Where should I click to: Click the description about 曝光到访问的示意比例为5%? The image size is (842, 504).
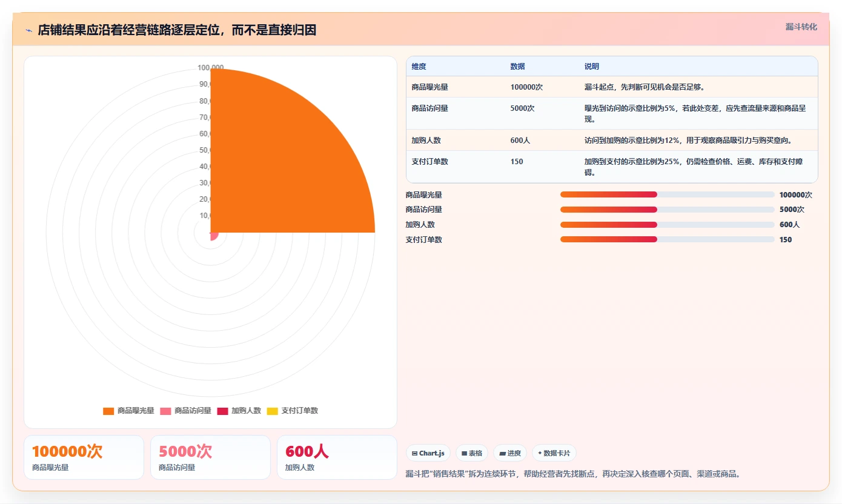[x=695, y=114]
